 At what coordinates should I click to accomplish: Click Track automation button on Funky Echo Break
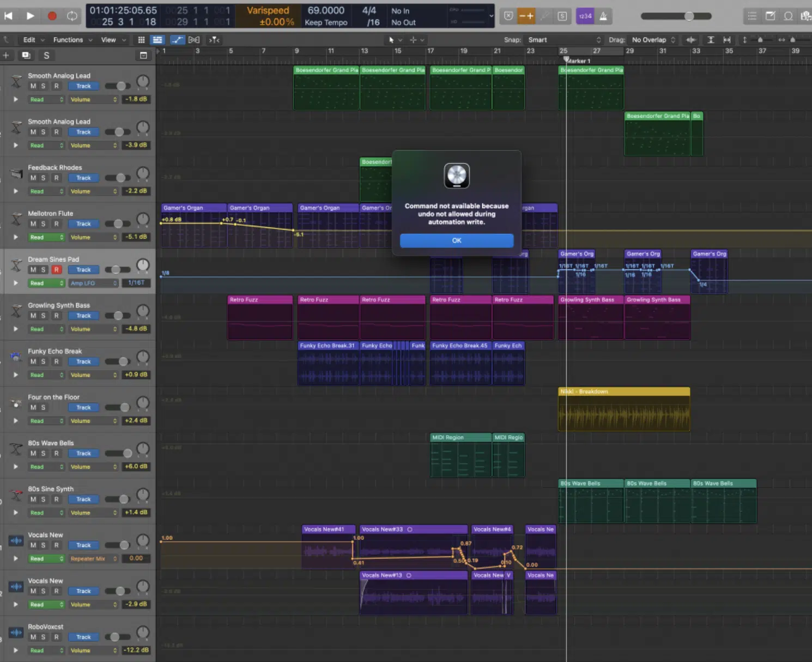point(83,362)
